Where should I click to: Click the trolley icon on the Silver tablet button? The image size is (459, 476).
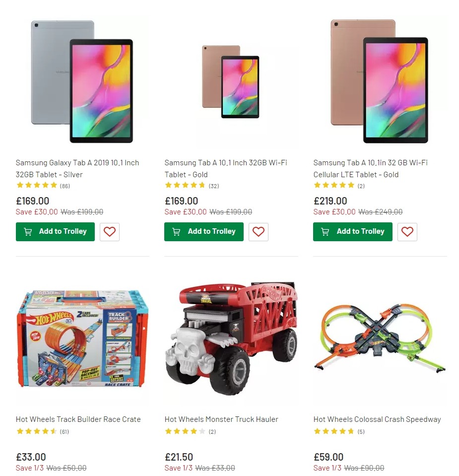[x=28, y=231]
